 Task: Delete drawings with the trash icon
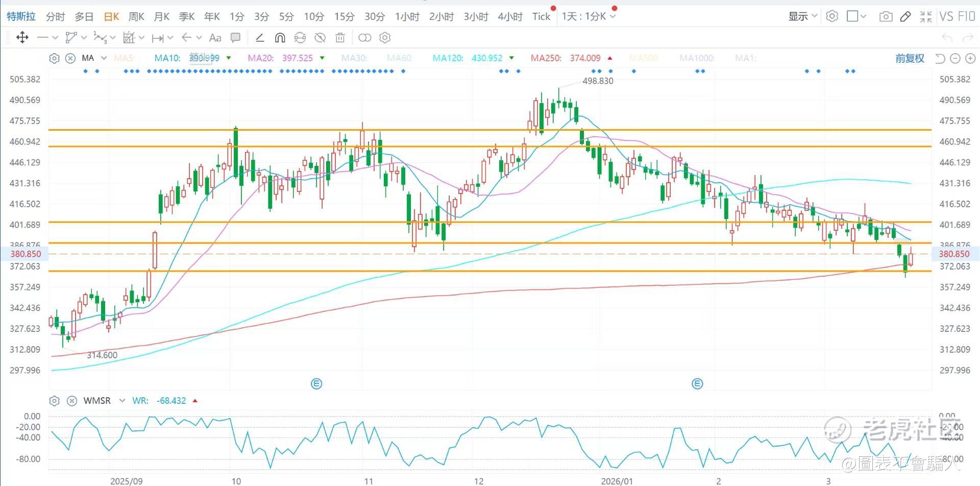[340, 37]
